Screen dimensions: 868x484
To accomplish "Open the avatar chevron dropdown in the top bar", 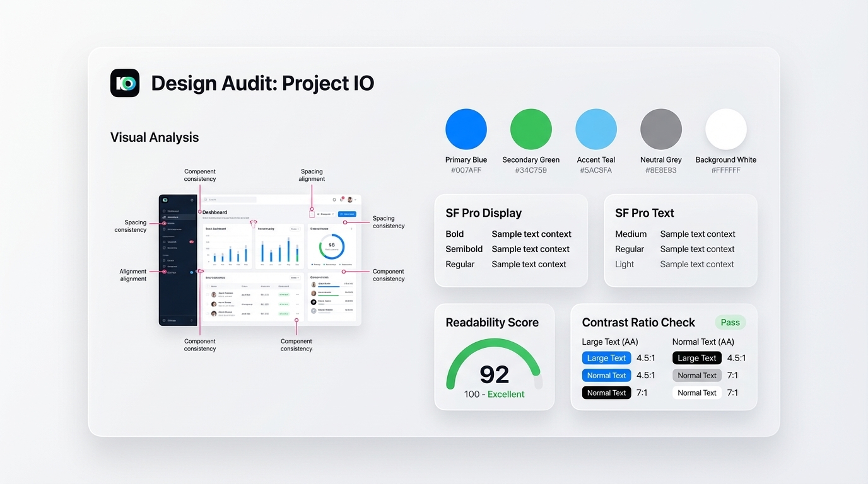I will point(355,200).
